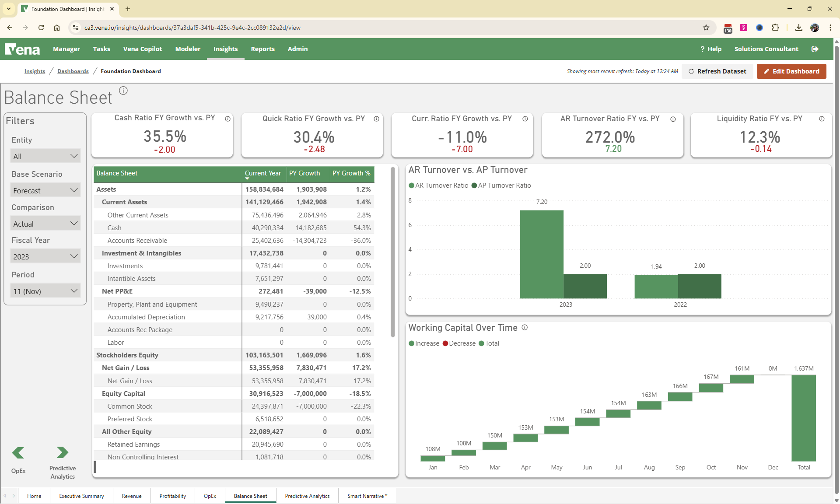Open the Dashboards breadcrumb link
This screenshot has height=504, width=840.
point(73,71)
